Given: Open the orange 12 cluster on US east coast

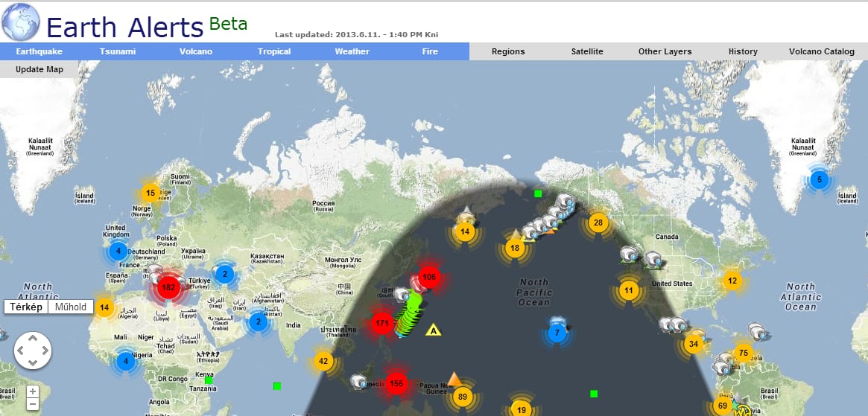Looking at the screenshot, I should pyautogui.click(x=732, y=281).
